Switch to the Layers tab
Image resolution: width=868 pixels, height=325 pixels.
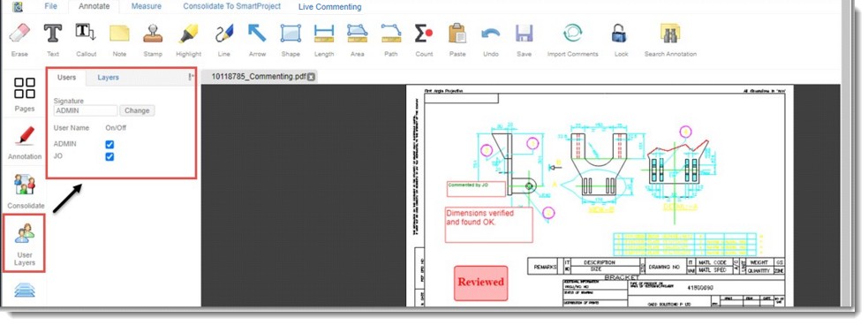(x=108, y=78)
